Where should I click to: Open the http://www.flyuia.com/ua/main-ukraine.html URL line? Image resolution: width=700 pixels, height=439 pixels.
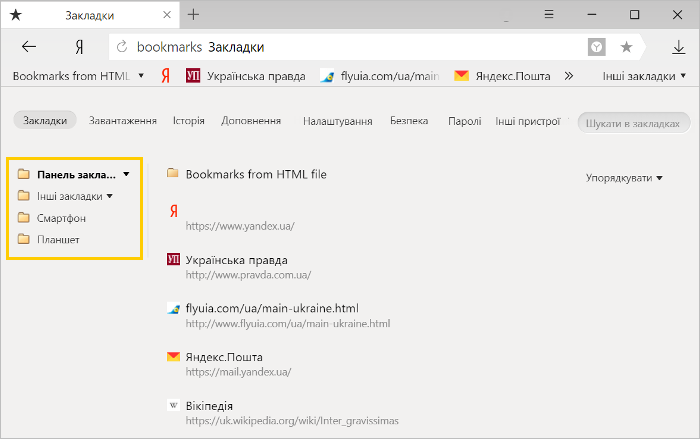pos(288,323)
